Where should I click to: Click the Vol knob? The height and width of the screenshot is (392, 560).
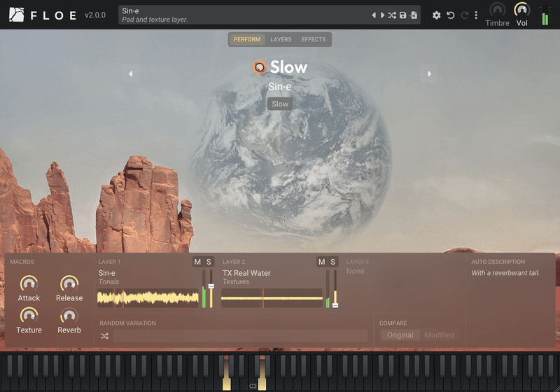coord(521,10)
